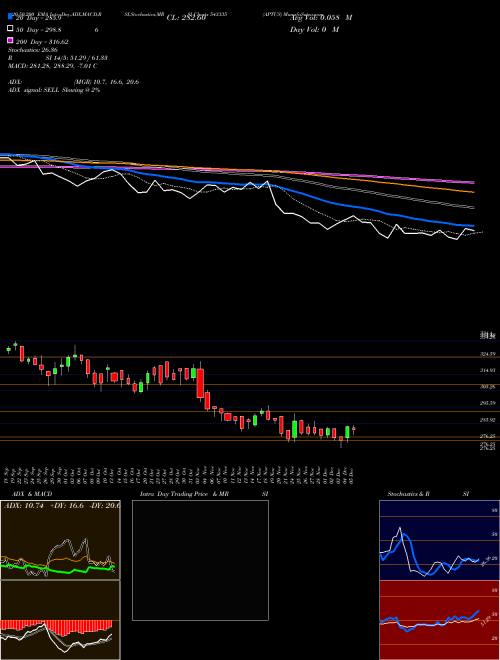The height and width of the screenshot is (660, 500).
Task: Select the '200 Day - 316.62' legend text
Action: (x=42, y=42)
